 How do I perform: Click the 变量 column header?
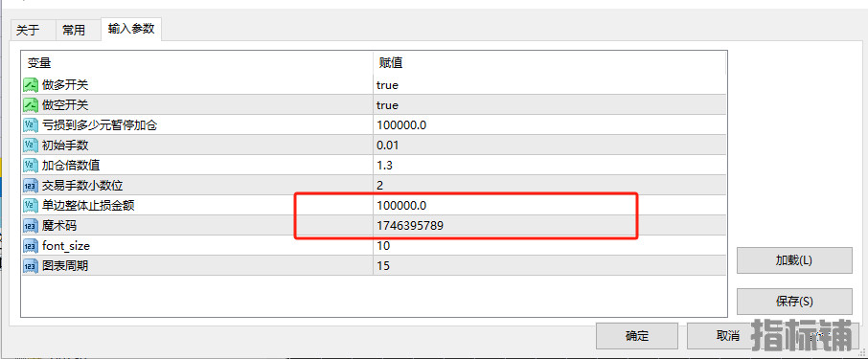pyautogui.click(x=196, y=63)
